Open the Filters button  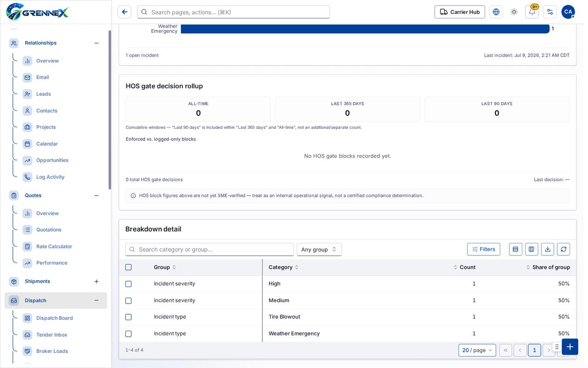(484, 249)
